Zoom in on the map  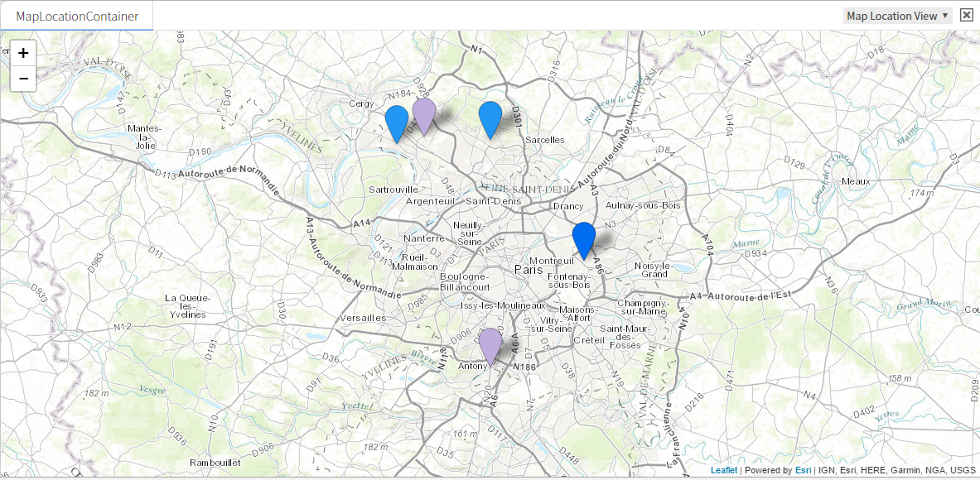click(x=23, y=53)
